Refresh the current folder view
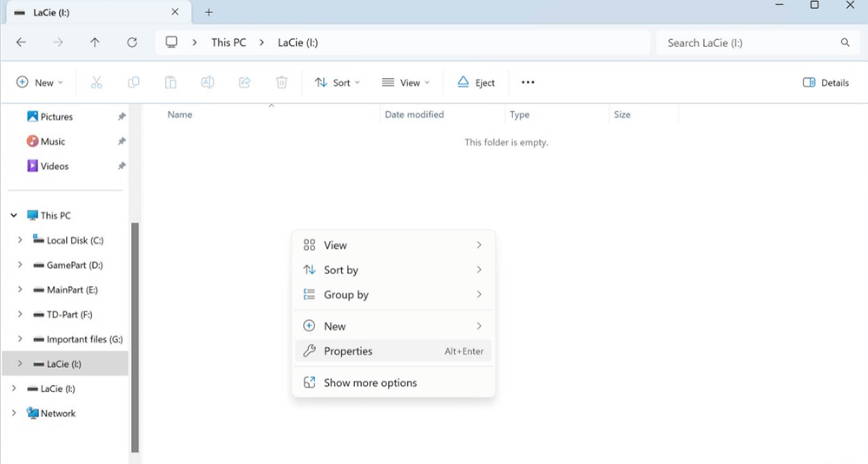 pos(132,42)
